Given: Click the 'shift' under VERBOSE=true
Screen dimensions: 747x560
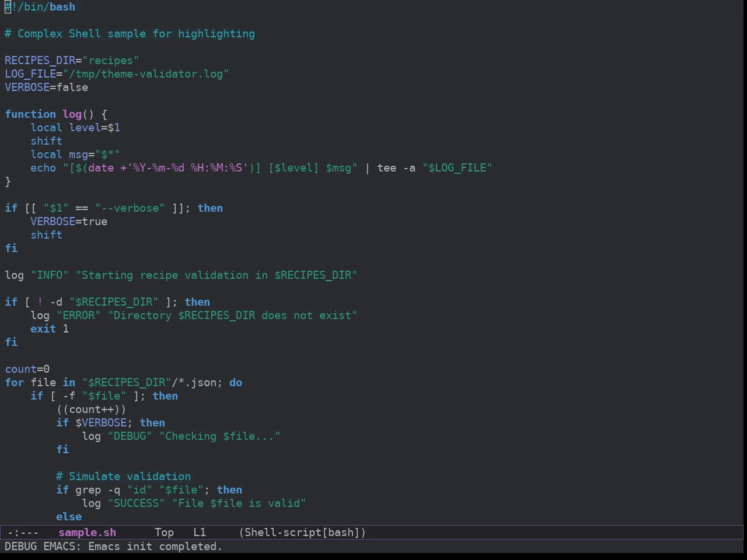Looking at the screenshot, I should point(46,235).
